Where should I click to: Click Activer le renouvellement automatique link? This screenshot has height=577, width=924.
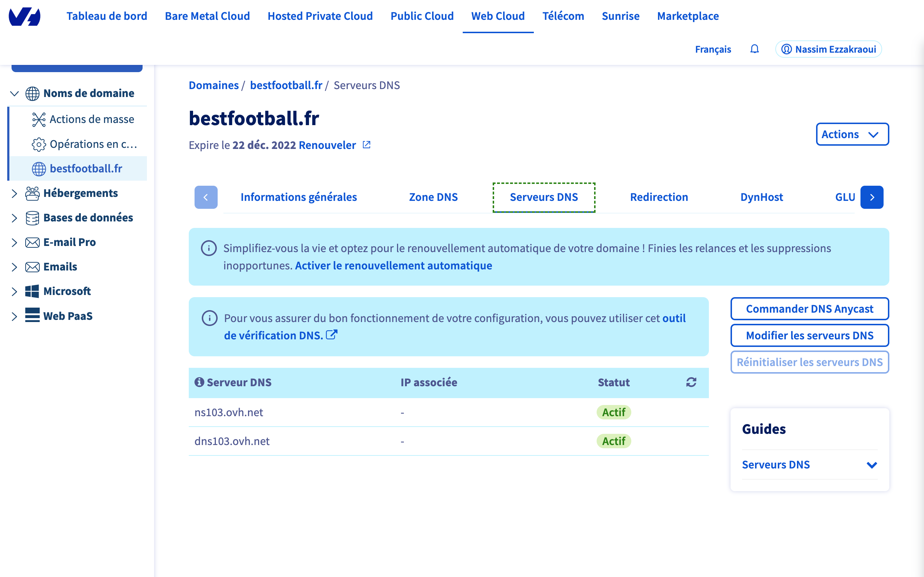(x=393, y=266)
